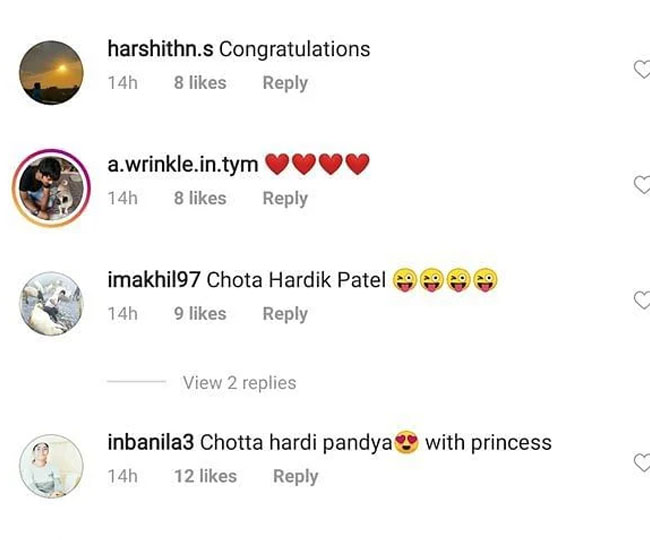650x540 pixels.
Task: View a.wrinkle.in.tym story ring avatar
Action: point(51,188)
